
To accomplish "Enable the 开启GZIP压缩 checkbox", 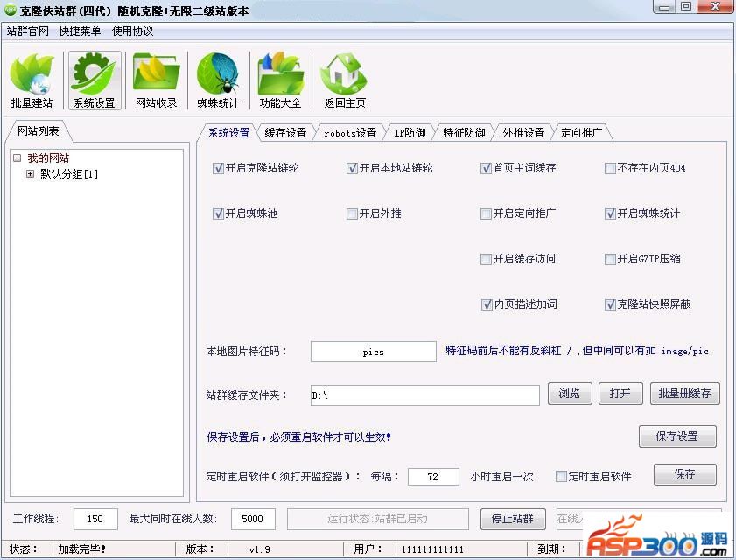I will [610, 259].
